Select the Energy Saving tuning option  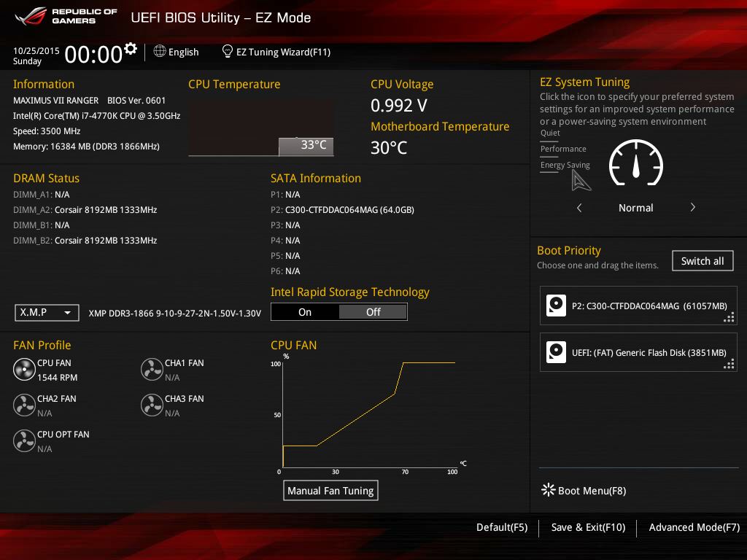click(565, 166)
